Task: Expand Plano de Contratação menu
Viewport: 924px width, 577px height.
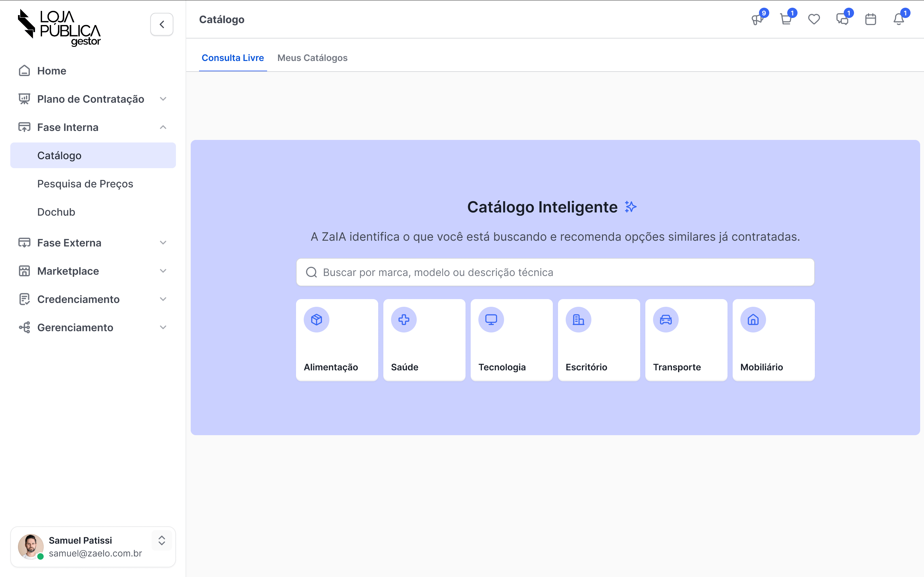Action: click(x=163, y=99)
